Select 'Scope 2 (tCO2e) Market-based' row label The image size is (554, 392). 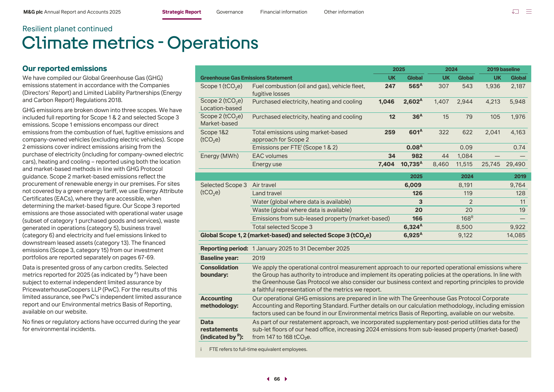[x=222, y=120]
